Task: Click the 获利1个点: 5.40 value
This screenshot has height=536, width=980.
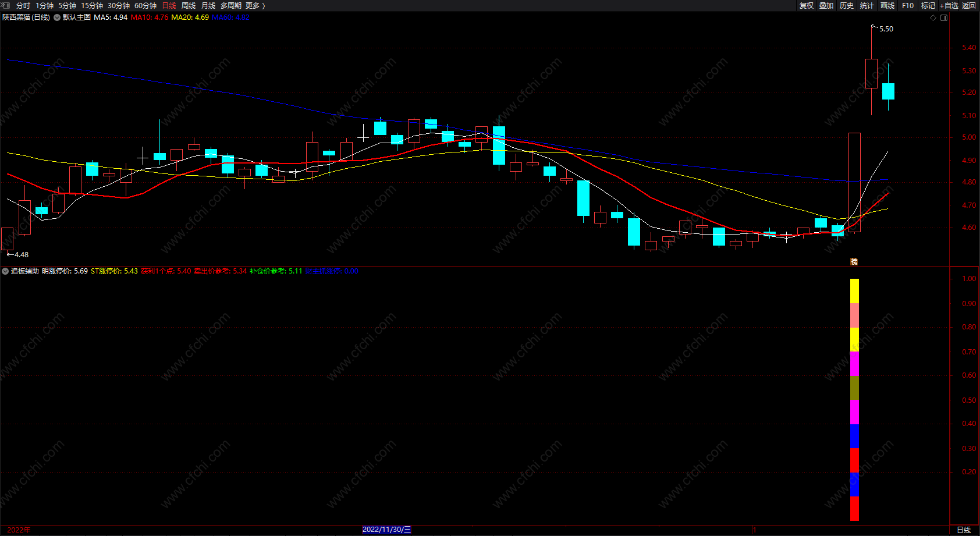Action: point(166,271)
